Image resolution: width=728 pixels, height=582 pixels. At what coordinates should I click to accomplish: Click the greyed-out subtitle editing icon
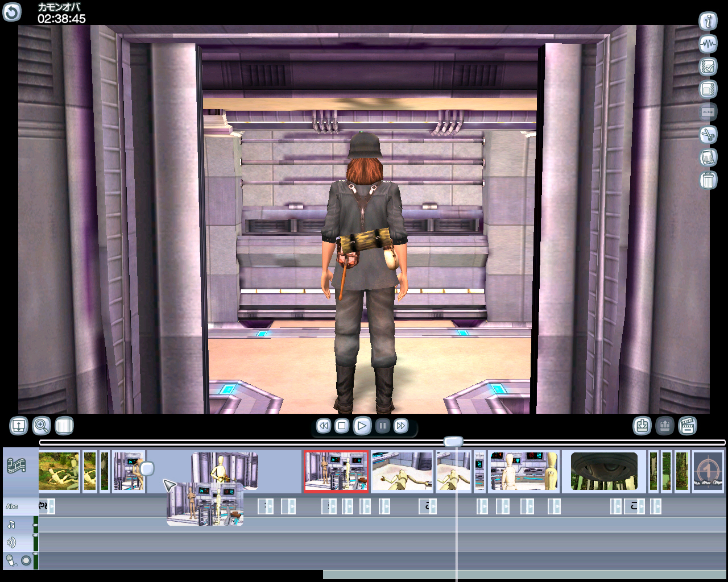coord(708,112)
